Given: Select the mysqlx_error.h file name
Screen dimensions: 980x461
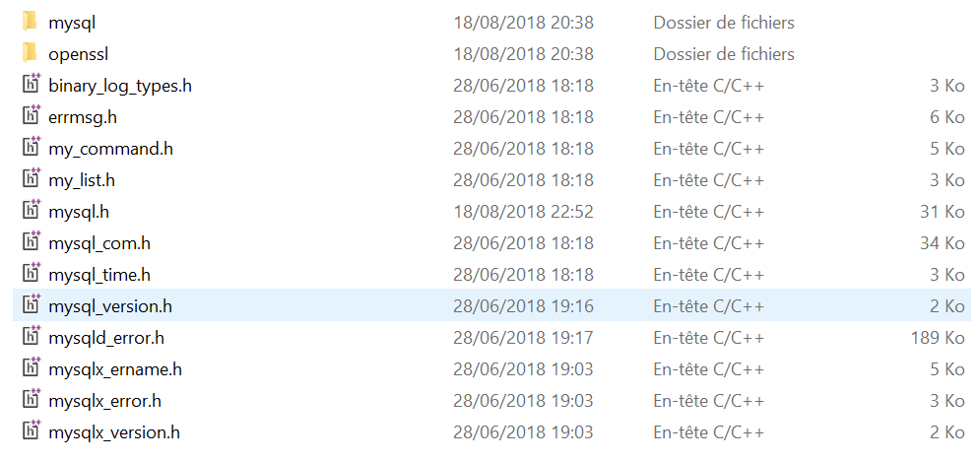Looking at the screenshot, I should [x=104, y=401].
